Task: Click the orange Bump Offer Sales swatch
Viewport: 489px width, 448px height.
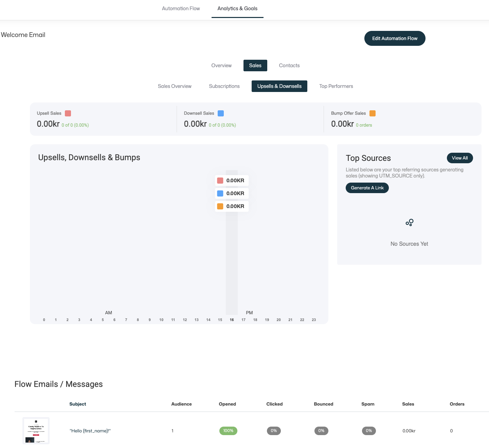Action: [373, 113]
